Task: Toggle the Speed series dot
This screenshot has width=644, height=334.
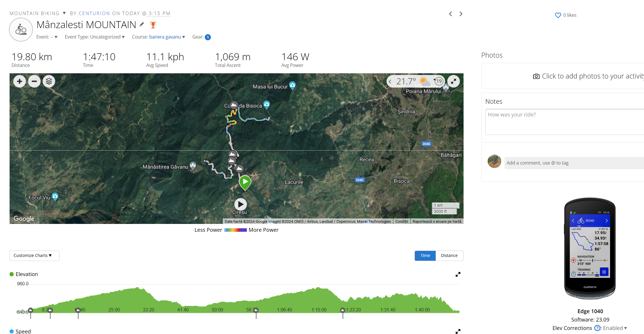Action: point(12,331)
